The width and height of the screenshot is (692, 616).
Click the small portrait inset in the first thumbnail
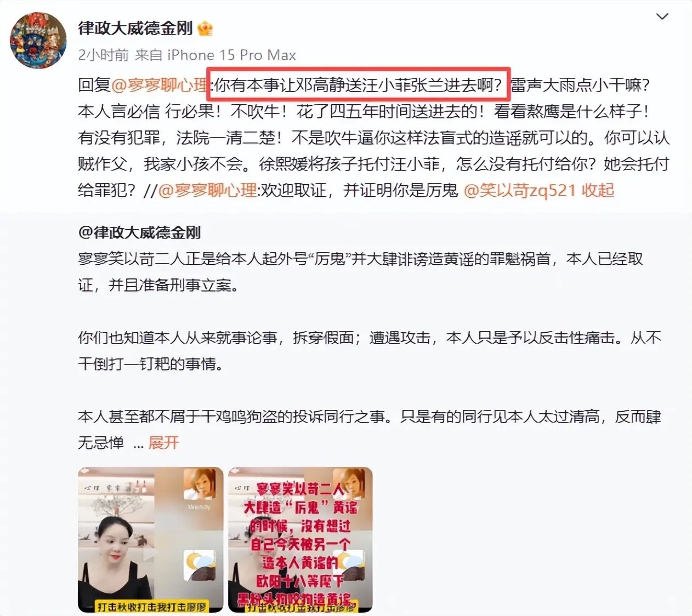(199, 484)
